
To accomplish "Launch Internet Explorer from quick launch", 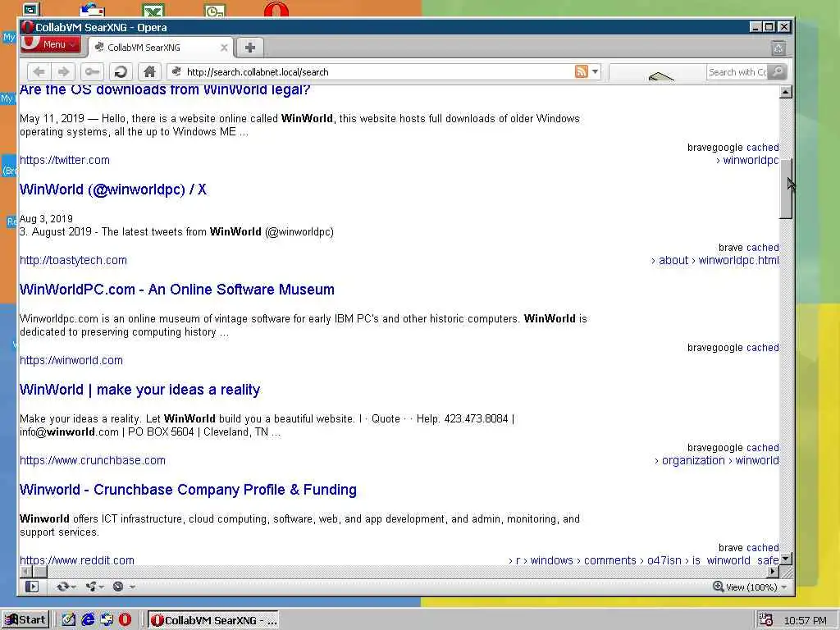I will point(88,620).
